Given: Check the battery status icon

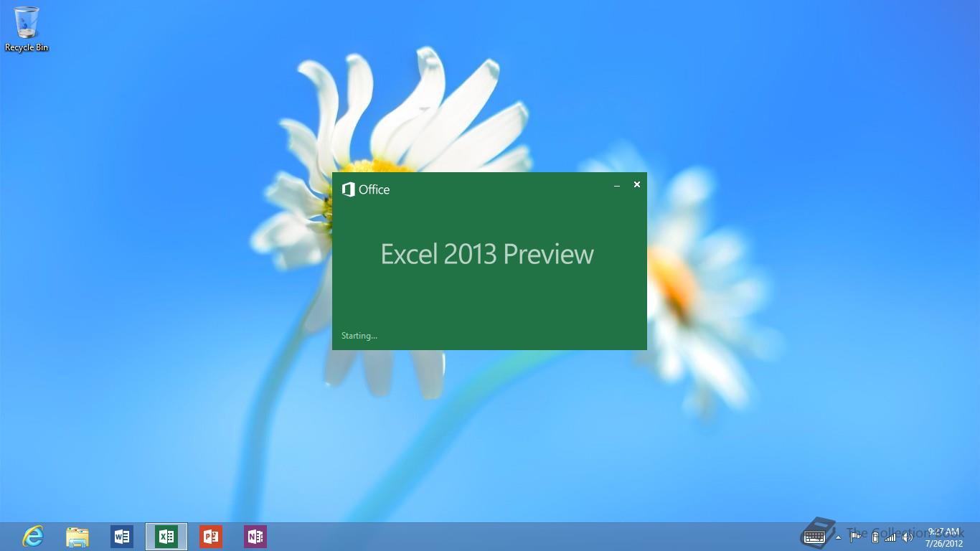Looking at the screenshot, I should point(875,537).
